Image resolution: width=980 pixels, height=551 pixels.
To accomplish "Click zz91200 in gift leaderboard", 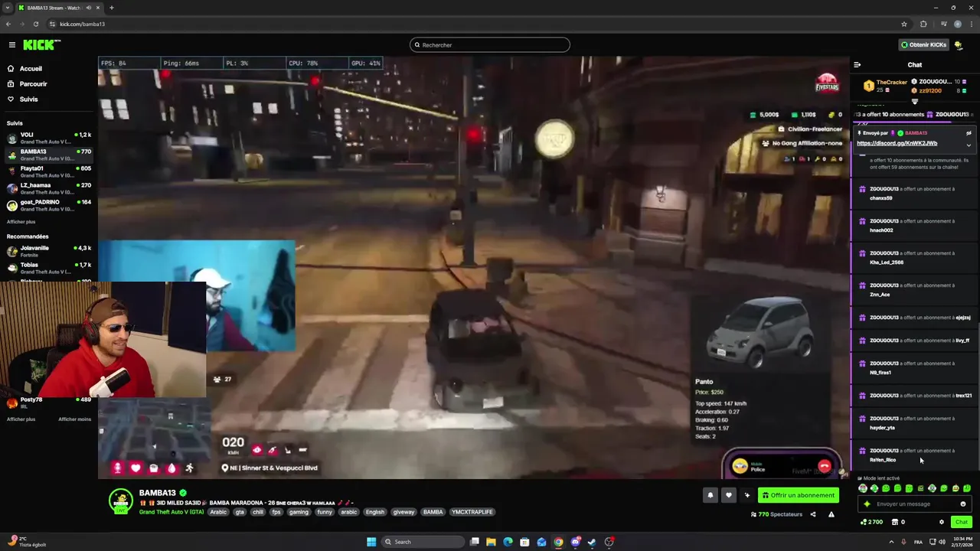I will pos(930,91).
